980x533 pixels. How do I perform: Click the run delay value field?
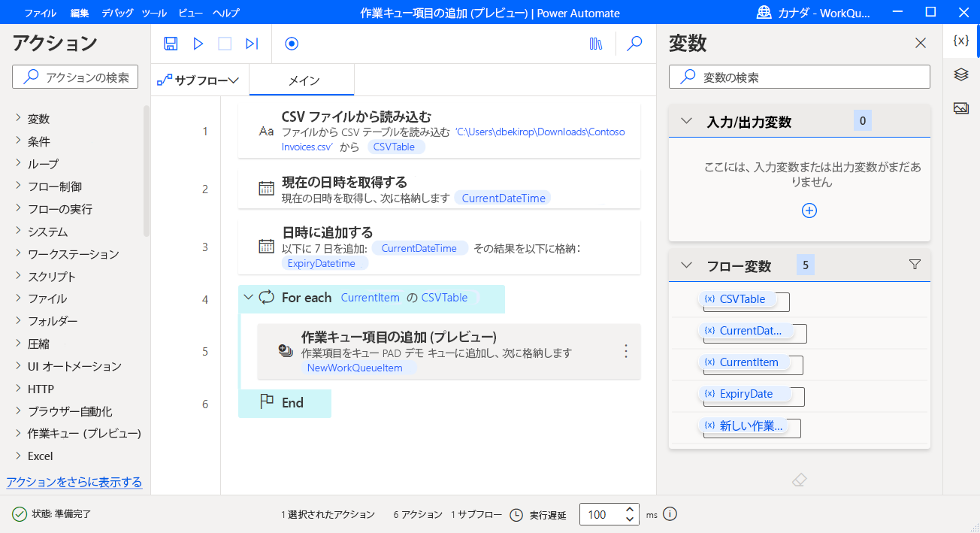[x=600, y=514]
